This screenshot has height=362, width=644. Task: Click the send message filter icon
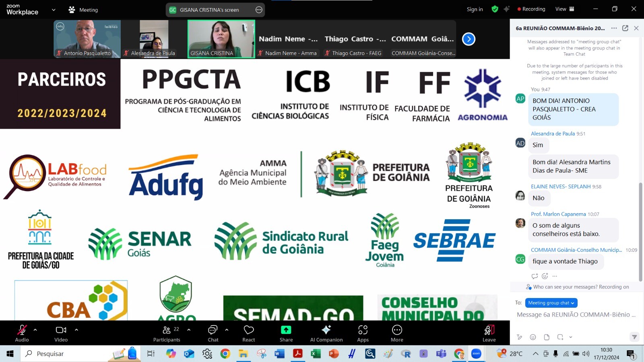coord(634,337)
